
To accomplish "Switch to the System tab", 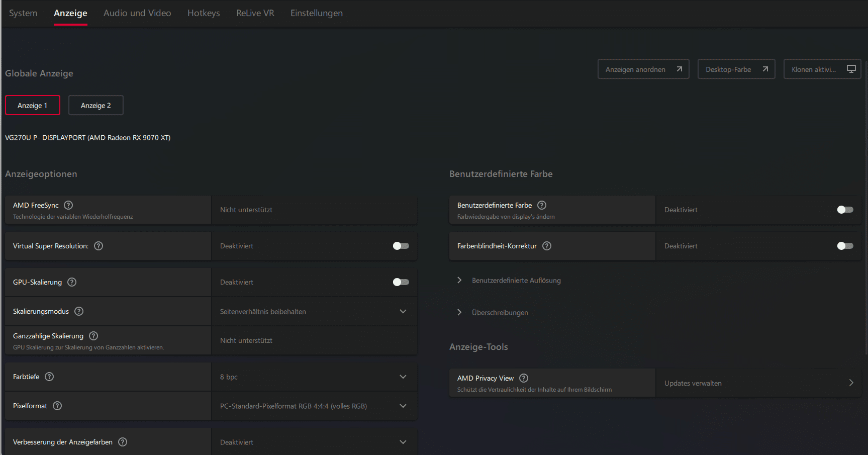I will pos(23,13).
